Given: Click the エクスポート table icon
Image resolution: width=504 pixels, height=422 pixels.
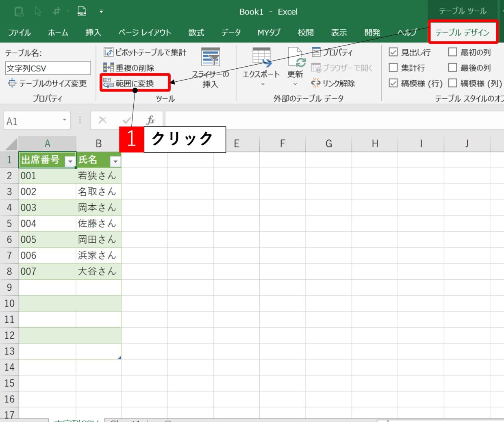Looking at the screenshot, I should pyautogui.click(x=261, y=57).
